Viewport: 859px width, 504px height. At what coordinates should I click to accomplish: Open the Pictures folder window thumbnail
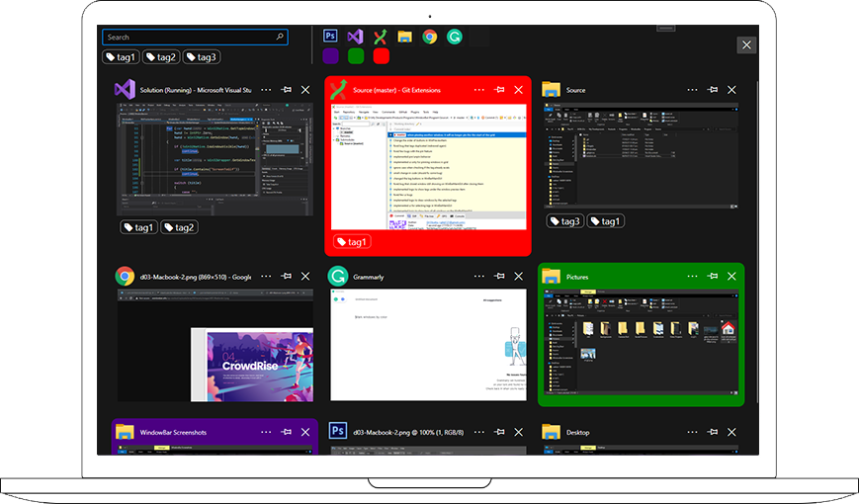[x=641, y=342]
